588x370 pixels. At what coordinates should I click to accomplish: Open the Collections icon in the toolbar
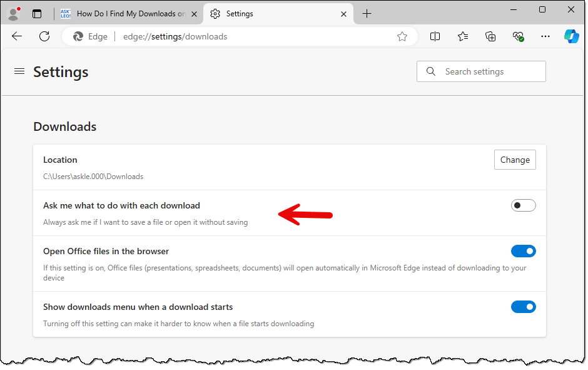click(491, 36)
